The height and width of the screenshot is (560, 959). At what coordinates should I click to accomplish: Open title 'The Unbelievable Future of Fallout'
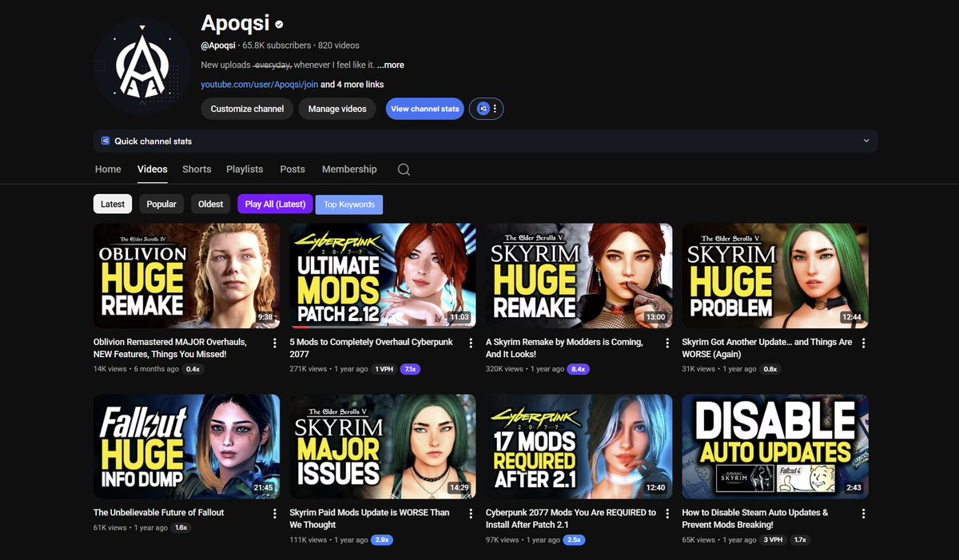coord(159,513)
